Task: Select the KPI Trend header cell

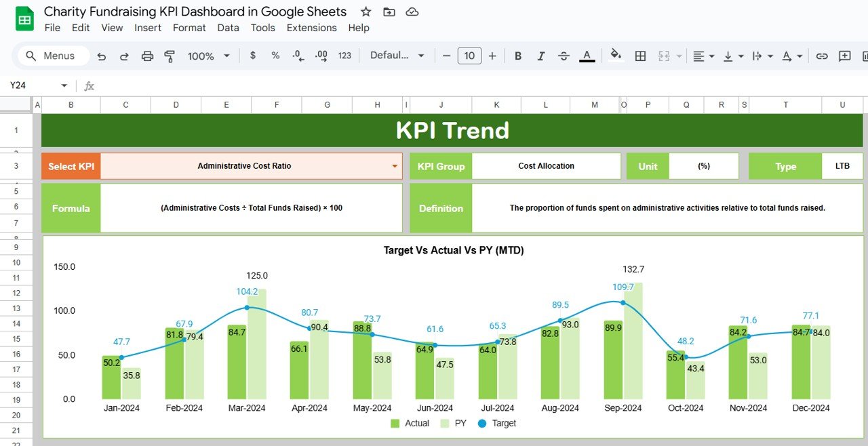Action: tap(452, 130)
